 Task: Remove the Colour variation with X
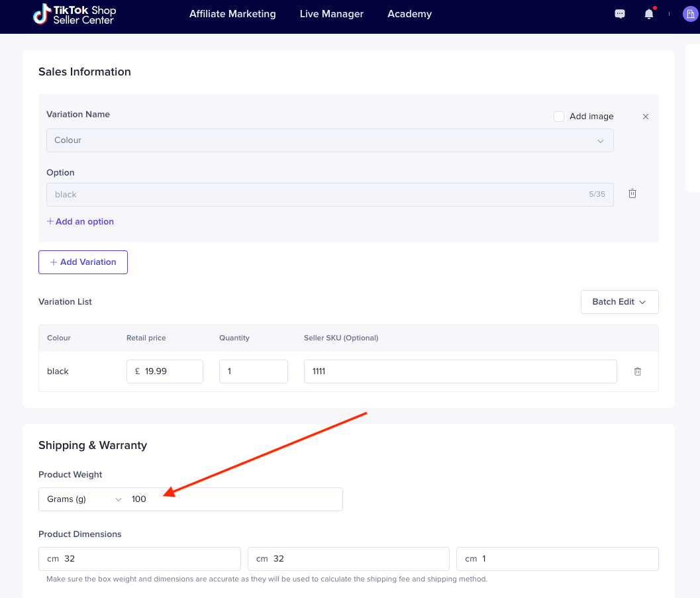point(646,117)
